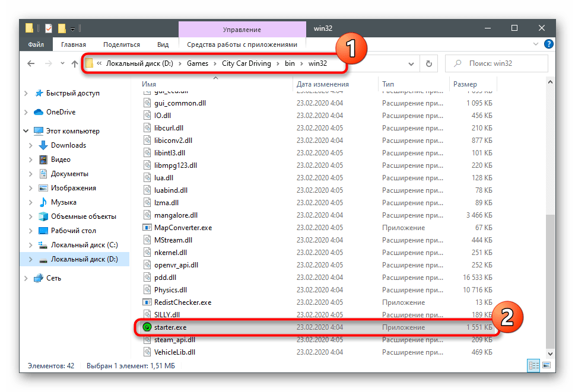Collapse the This PC tree node
Screen dimensions: 575x392
[25, 131]
